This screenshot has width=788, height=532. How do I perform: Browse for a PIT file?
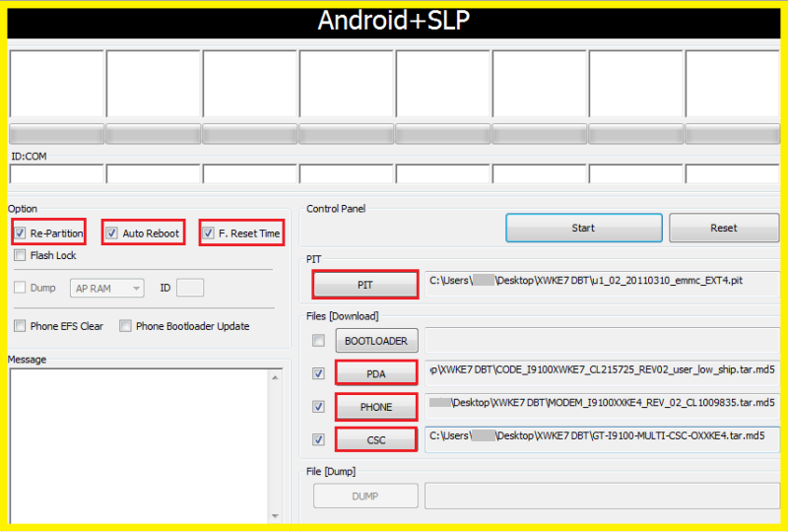click(x=365, y=285)
